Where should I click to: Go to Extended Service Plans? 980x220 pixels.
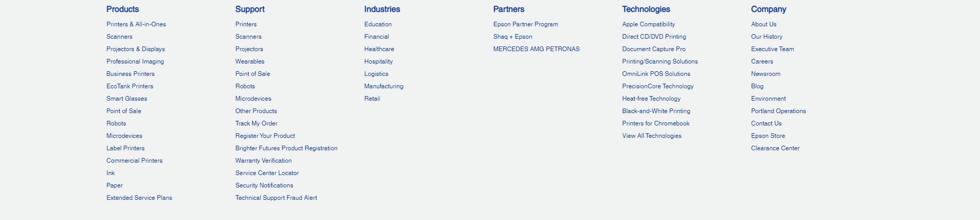point(139,198)
